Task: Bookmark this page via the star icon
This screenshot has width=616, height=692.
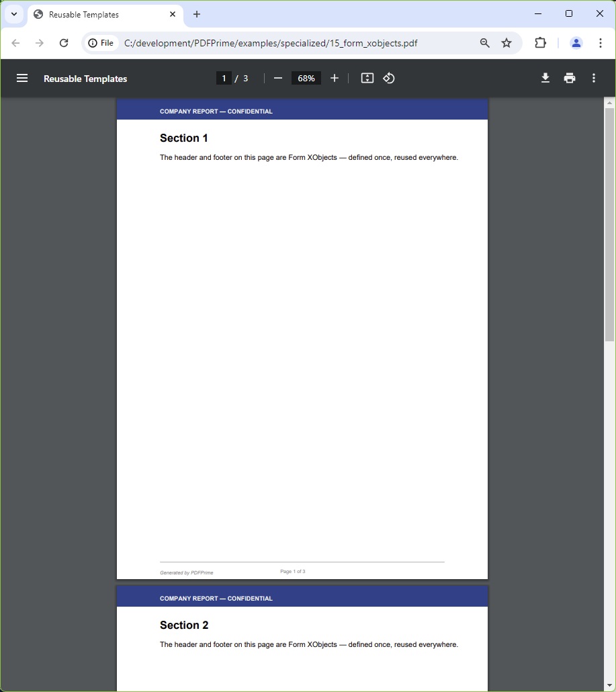Action: point(507,42)
